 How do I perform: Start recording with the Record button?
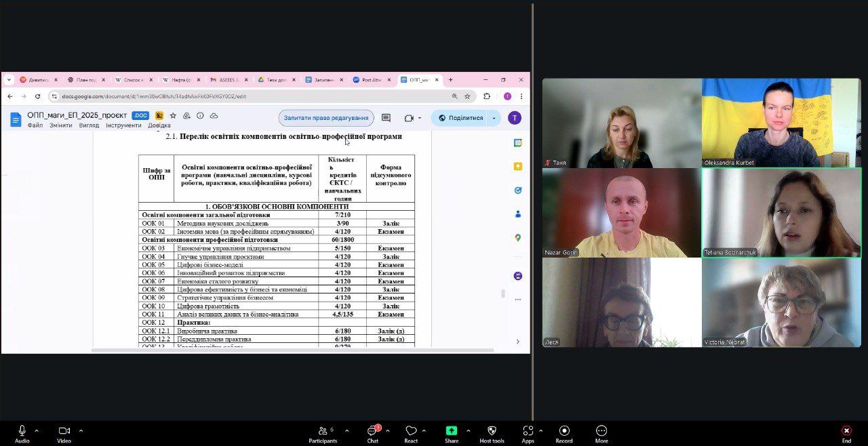564,431
